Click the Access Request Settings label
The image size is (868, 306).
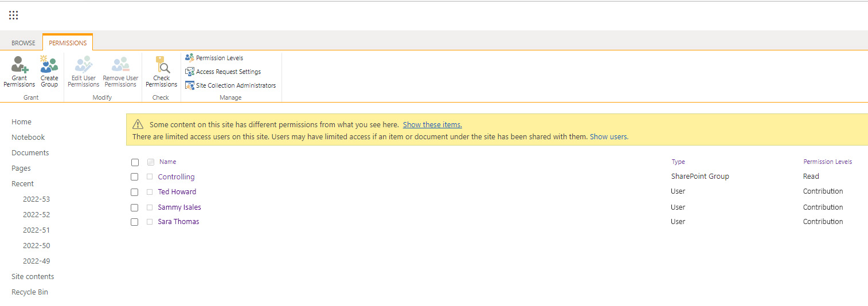tap(228, 72)
